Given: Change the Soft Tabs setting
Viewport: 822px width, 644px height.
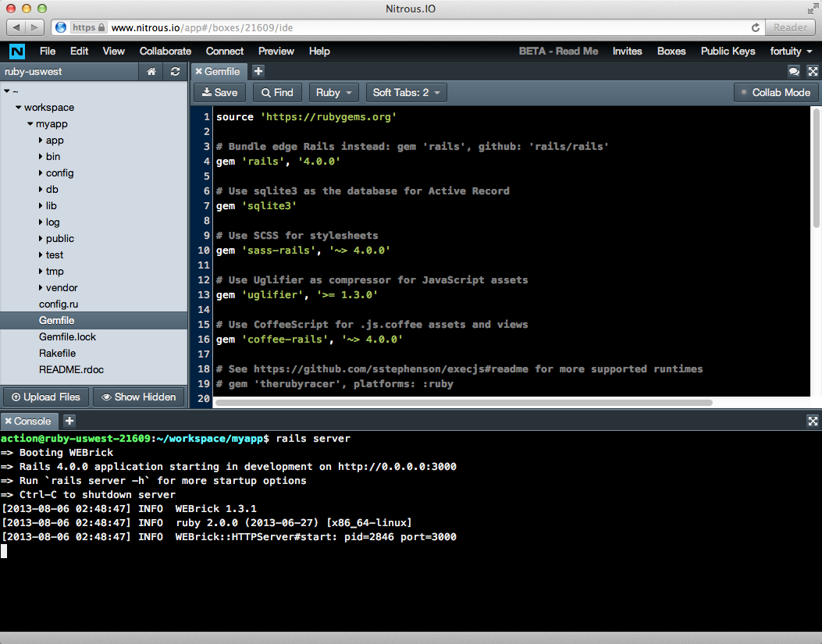Looking at the screenshot, I should point(406,92).
